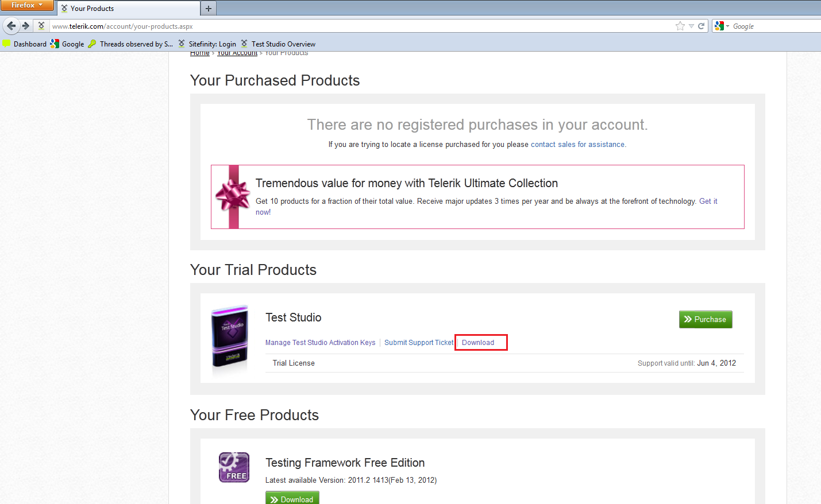Open the Google search engine selector dropdown
Screen dimensions: 821x504
[x=721, y=26]
